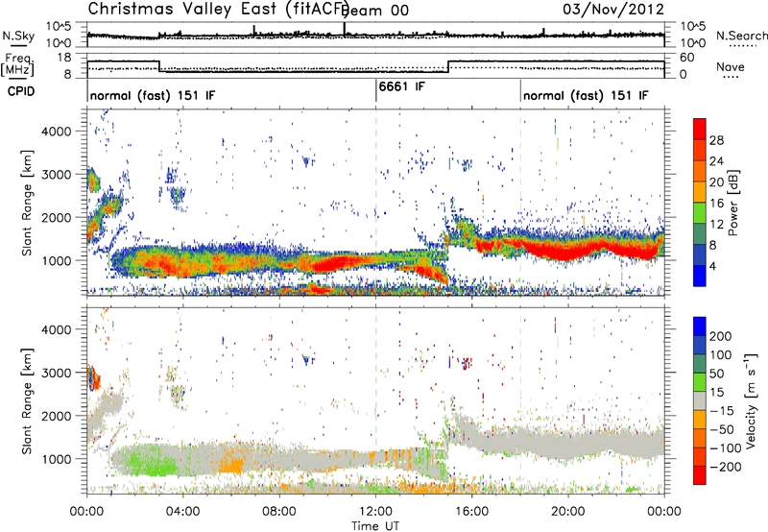Click the '60' Nave axis value
The image size is (768, 532).
coord(687,58)
